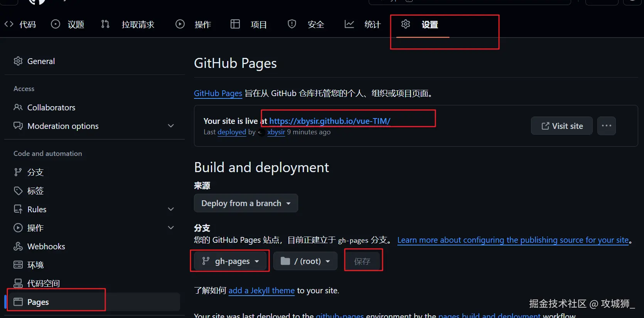Click the 保存 save button
644x318 pixels.
point(362,261)
